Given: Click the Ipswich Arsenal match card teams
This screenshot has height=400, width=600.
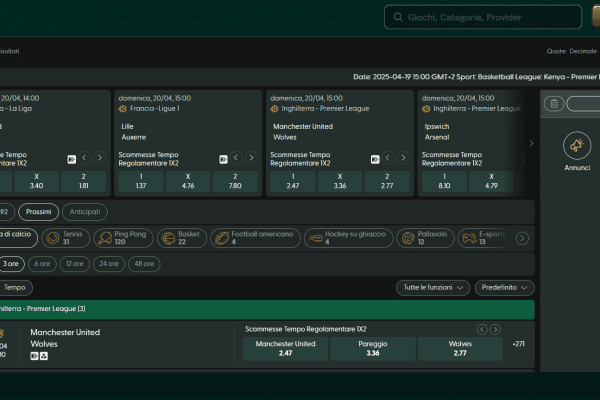Looking at the screenshot, I should (437, 132).
